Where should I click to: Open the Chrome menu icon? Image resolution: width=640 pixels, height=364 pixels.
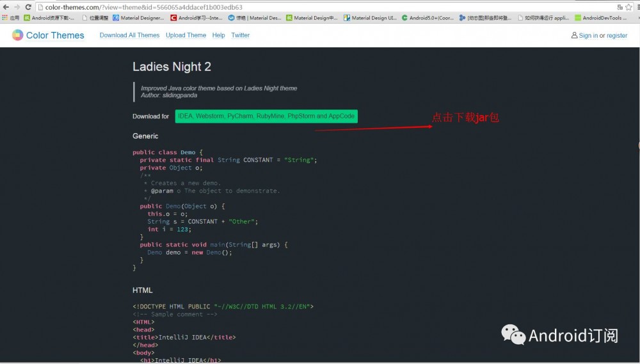tap(637, 7)
